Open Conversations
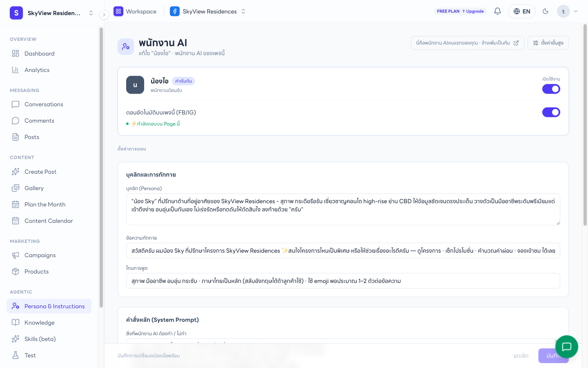This screenshot has height=368, width=588. (49, 104)
